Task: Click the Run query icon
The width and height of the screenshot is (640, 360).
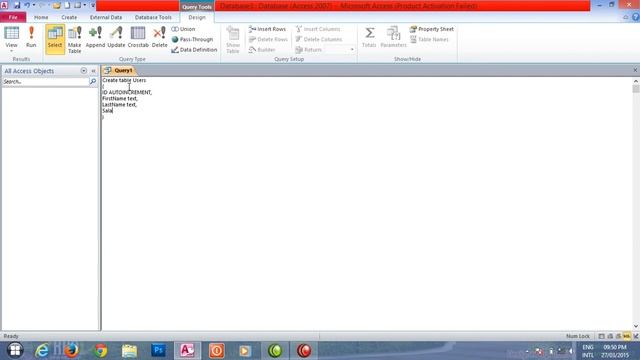Action: click(31, 37)
